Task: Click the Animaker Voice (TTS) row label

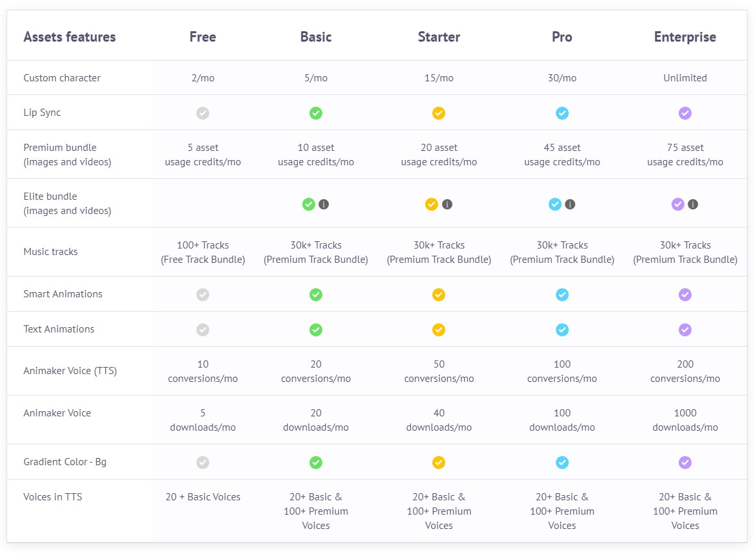Action: pos(70,371)
